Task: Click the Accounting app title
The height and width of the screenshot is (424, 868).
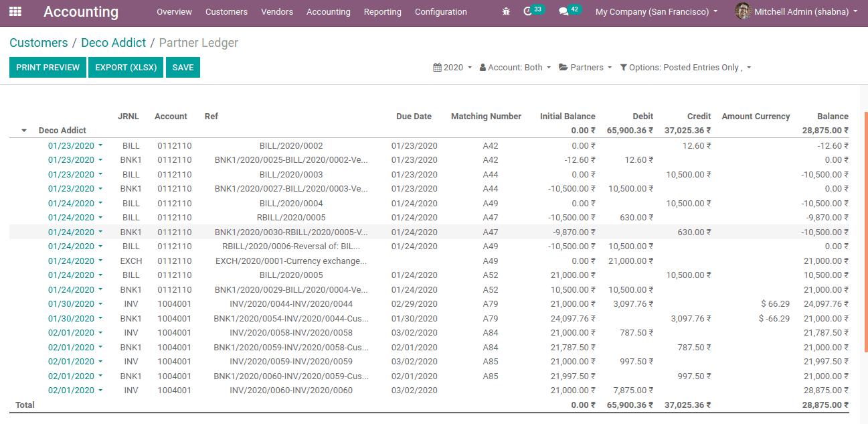Action: pyautogui.click(x=81, y=12)
